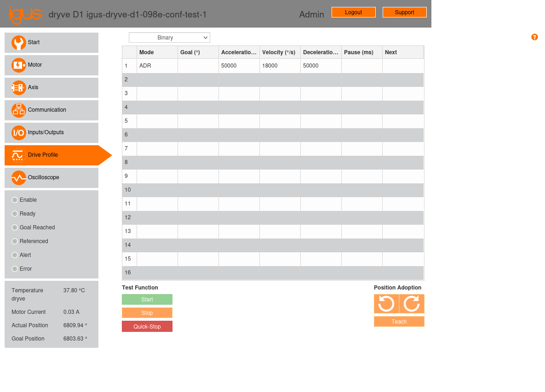The height and width of the screenshot is (392, 545).
Task: Open the Inputs/Outputs I/O icon
Action: 18,133
